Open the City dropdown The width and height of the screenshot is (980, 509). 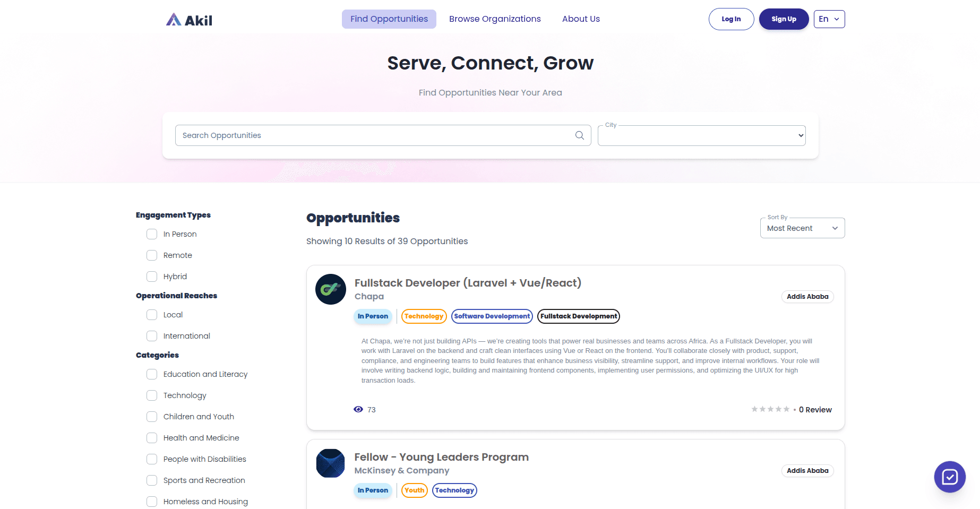tap(701, 135)
